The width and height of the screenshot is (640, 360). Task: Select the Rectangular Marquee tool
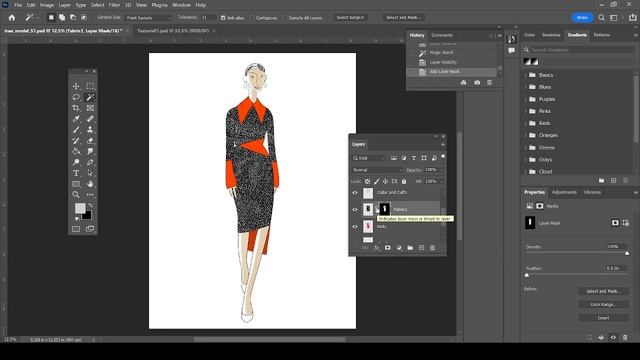(90, 86)
